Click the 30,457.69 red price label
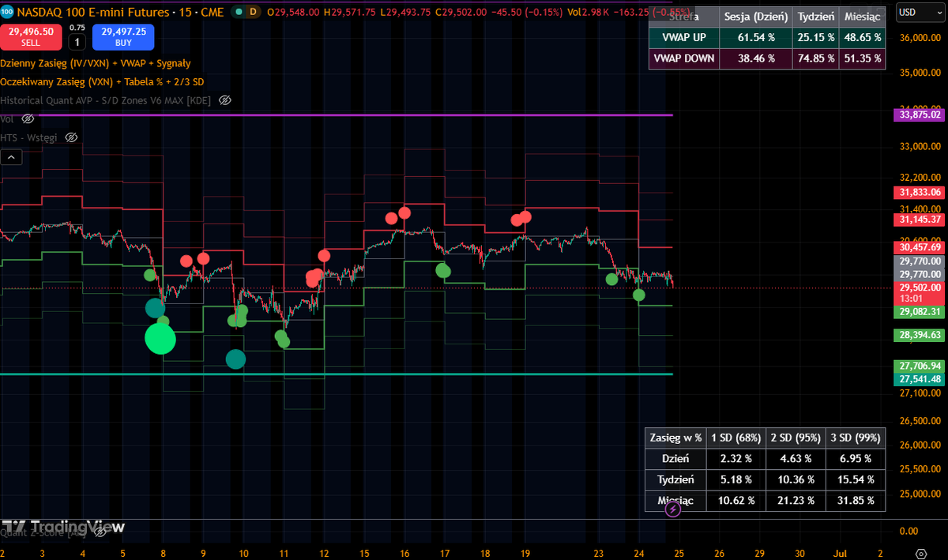The width and height of the screenshot is (948, 560). click(x=920, y=247)
